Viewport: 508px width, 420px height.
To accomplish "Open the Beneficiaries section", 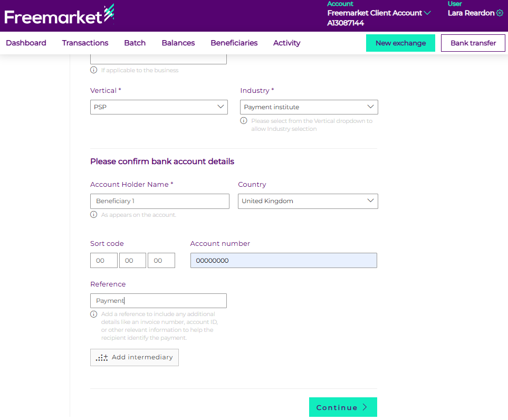I will coord(234,43).
